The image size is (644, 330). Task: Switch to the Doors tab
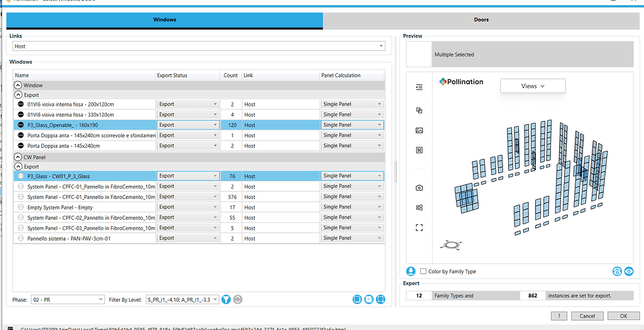pos(481,20)
